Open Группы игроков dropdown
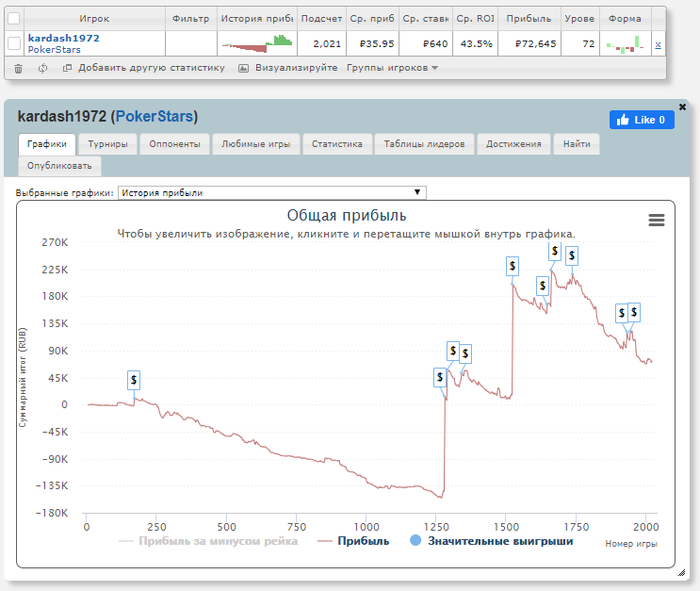The width and height of the screenshot is (700, 591). (392, 68)
